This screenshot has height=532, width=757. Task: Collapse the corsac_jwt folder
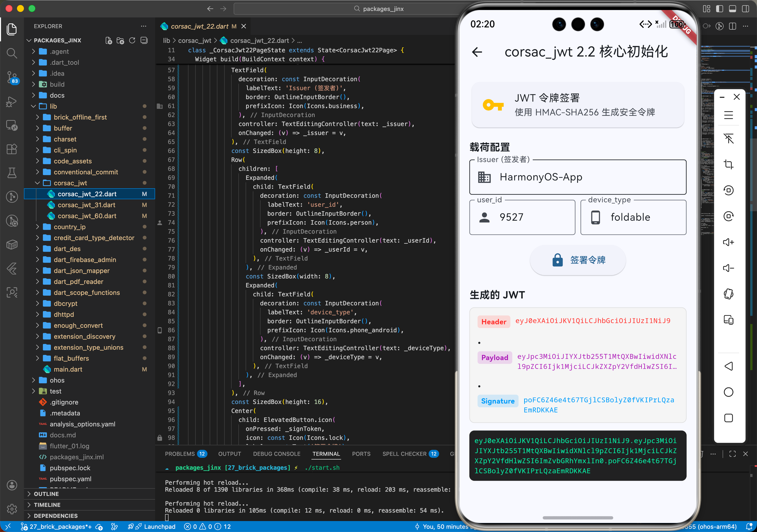click(70, 183)
